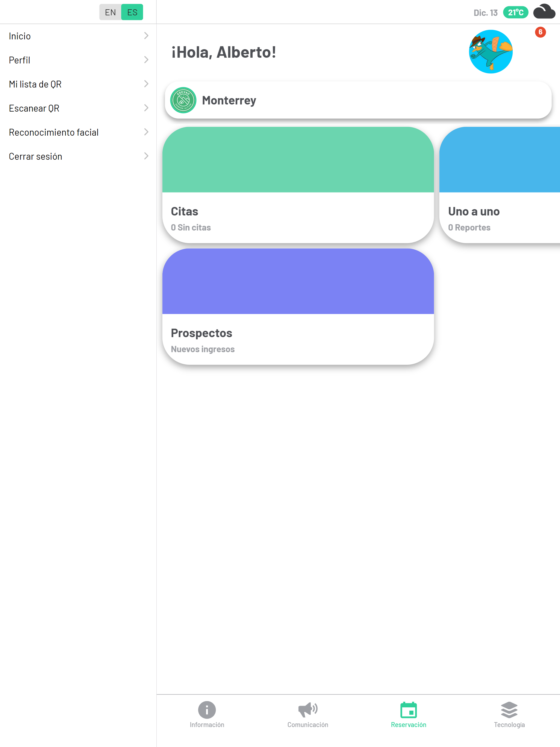This screenshot has width=560, height=747.
Task: Switch language to EN
Action: click(x=110, y=12)
